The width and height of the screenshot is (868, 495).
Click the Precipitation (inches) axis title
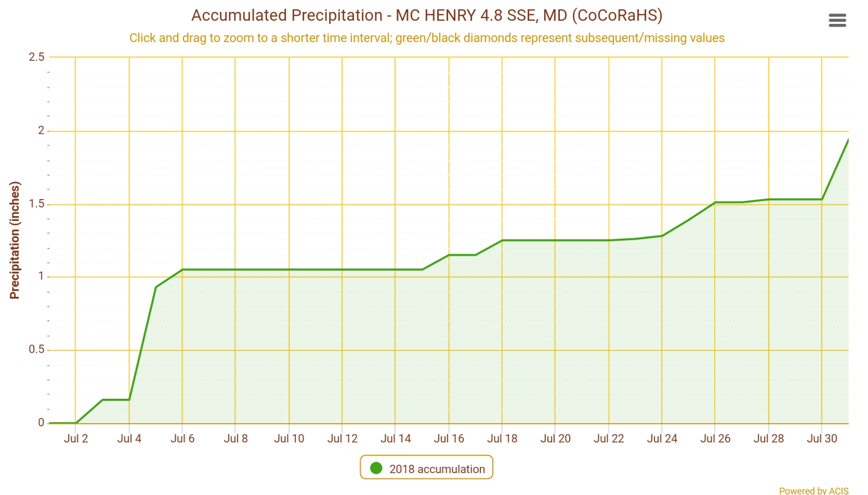[15, 240]
